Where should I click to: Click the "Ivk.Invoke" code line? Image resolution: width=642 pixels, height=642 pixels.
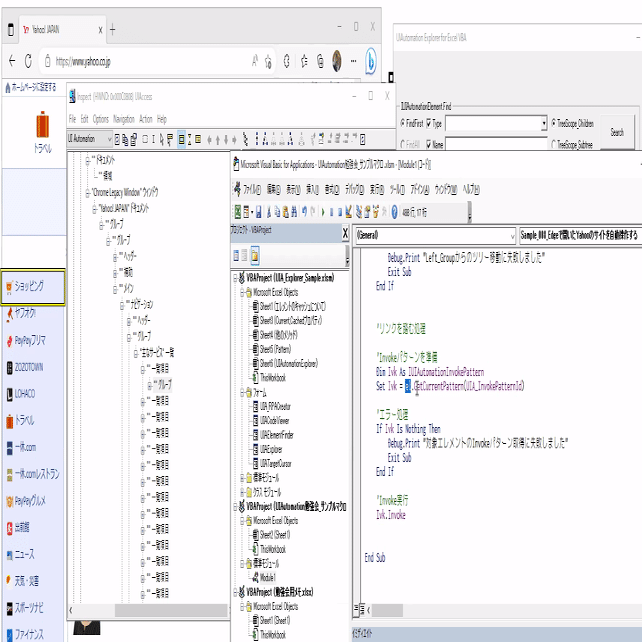[391, 515]
